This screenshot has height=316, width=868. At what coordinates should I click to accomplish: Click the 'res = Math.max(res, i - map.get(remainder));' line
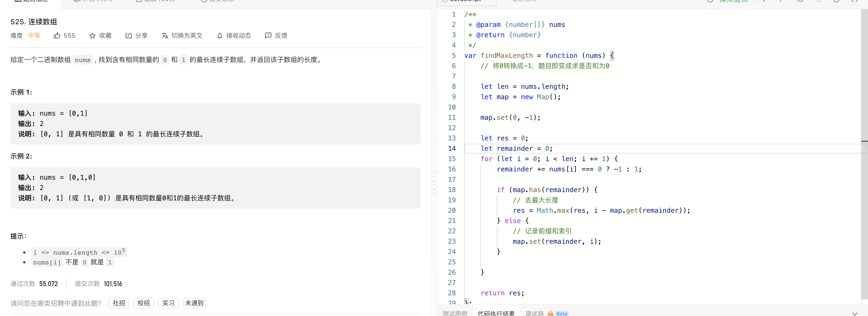click(601, 210)
